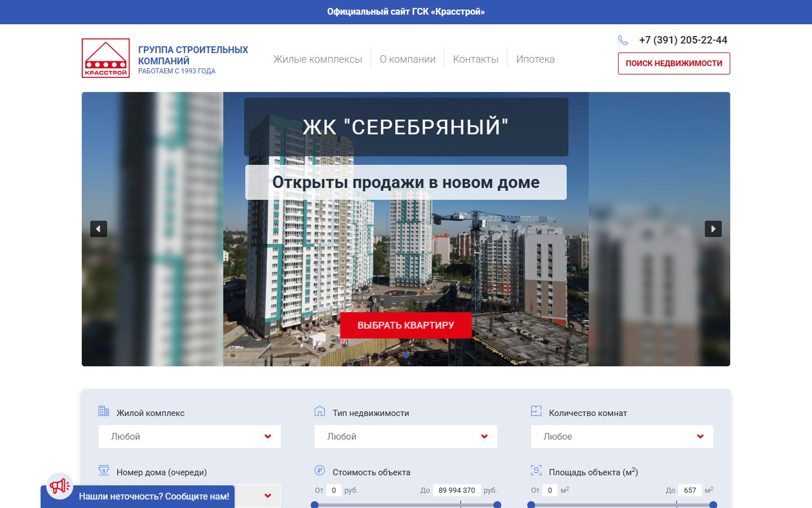Image resolution: width=812 pixels, height=508 pixels.
Task: Click Открыты продажи в новом доме text
Action: click(x=406, y=182)
